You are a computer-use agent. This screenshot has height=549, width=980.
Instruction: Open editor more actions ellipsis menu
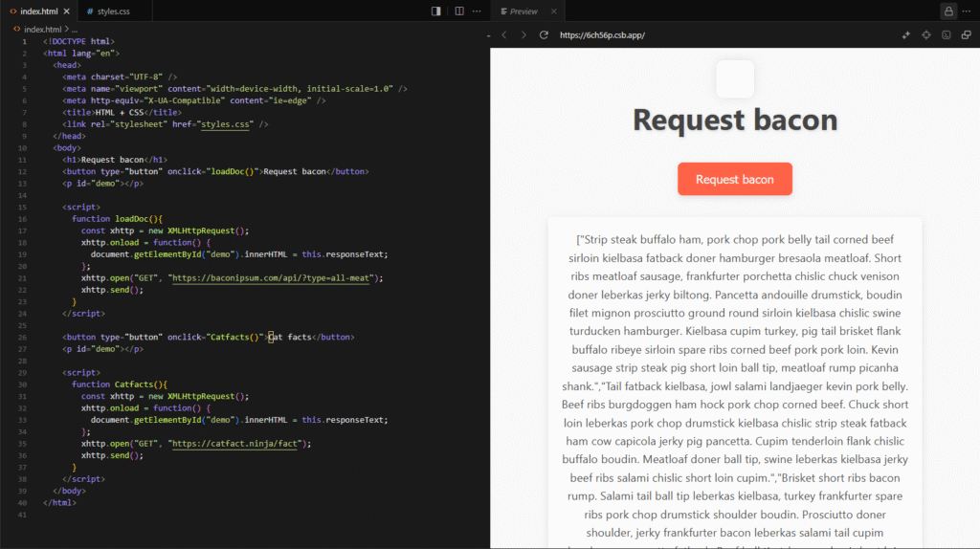coord(477,11)
